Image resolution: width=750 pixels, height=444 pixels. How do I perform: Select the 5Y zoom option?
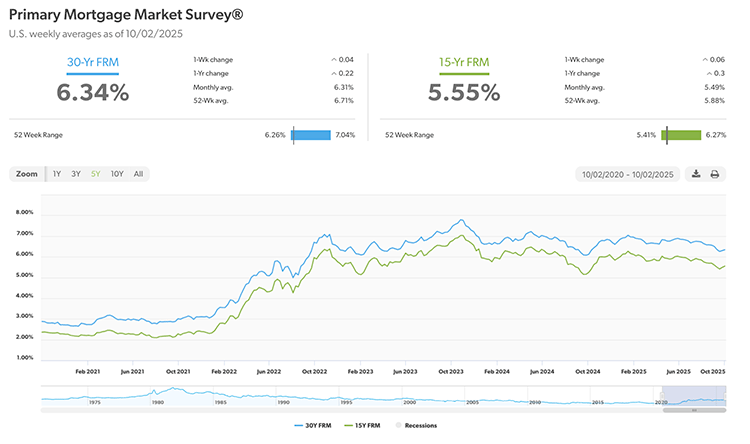95,174
